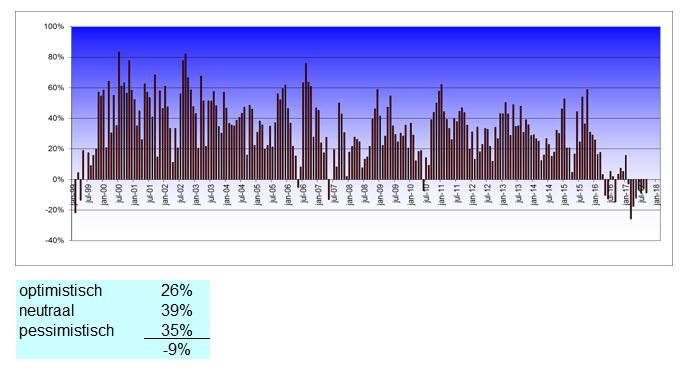The height and width of the screenshot is (373, 686).
Task: Click the 39% value cell
Action: tap(177, 310)
